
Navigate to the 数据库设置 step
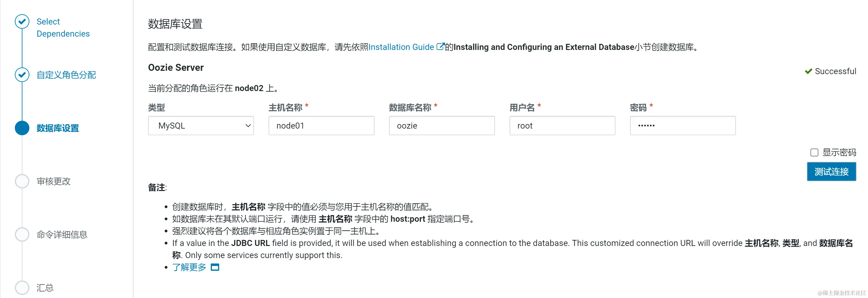58,128
